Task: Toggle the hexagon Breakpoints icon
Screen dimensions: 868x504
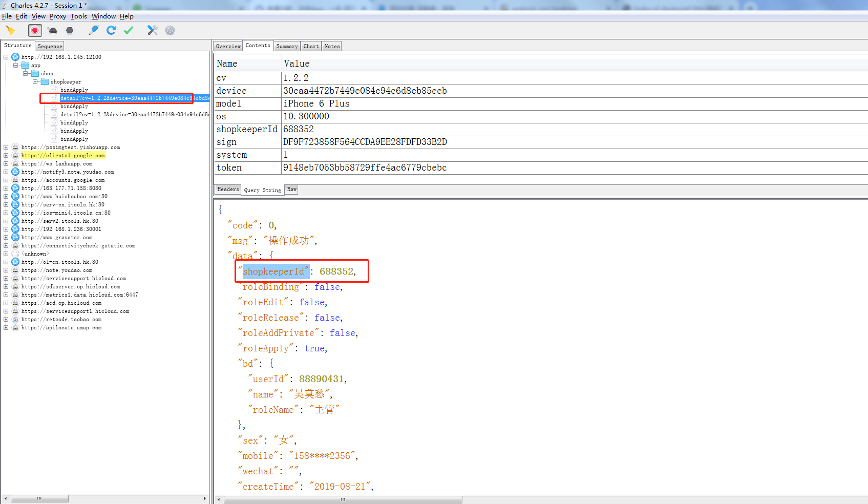Action: [x=70, y=30]
